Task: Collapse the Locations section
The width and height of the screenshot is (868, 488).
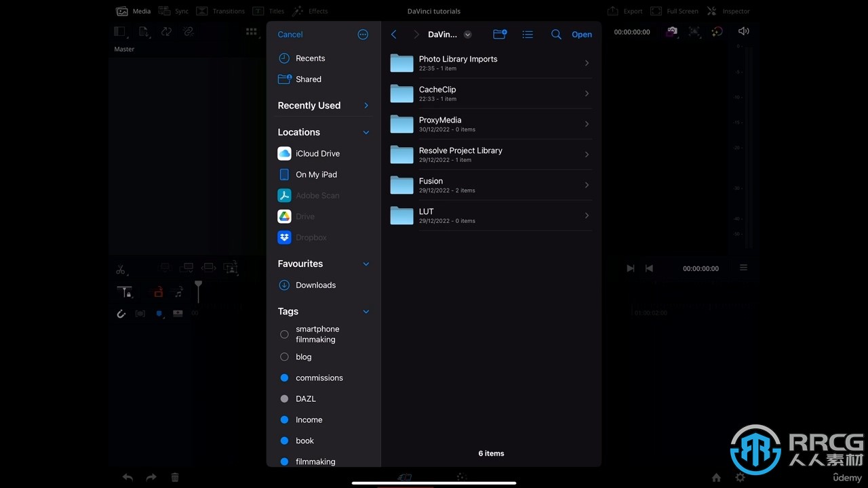Action: pyautogui.click(x=366, y=132)
